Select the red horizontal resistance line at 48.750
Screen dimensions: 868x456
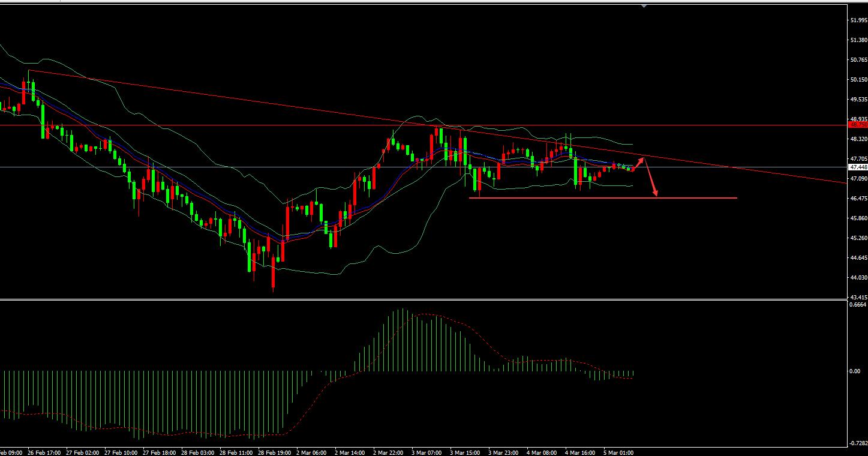pos(240,125)
